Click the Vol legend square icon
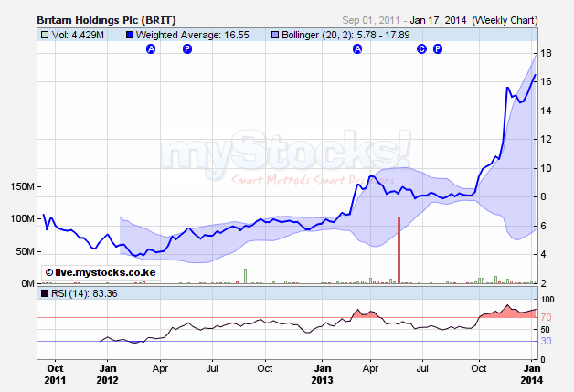574x392 pixels. click(45, 35)
